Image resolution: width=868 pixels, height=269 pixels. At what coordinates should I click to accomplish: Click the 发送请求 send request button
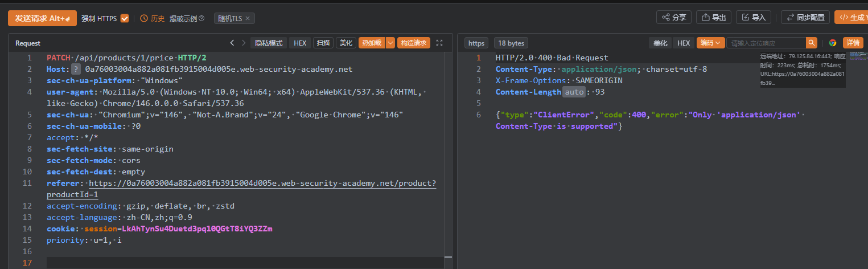point(42,18)
